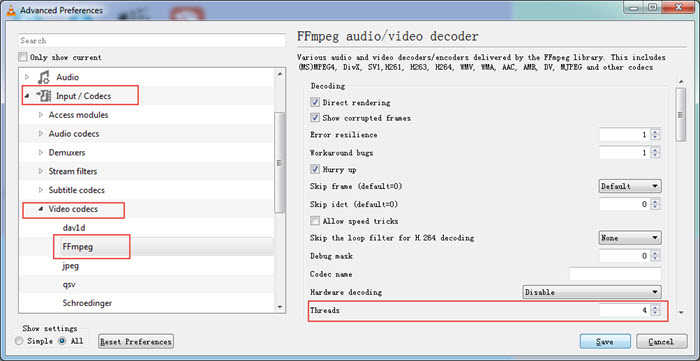Click the Audio music note icon

click(x=43, y=77)
